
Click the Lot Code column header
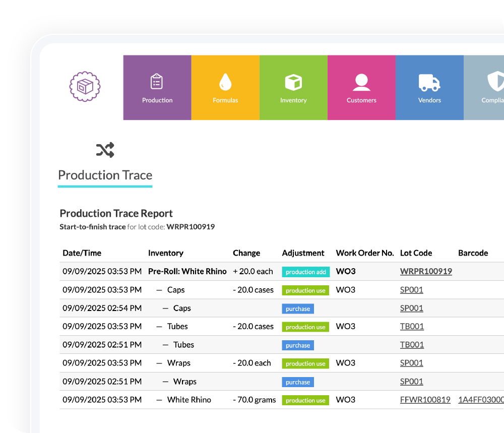point(416,253)
